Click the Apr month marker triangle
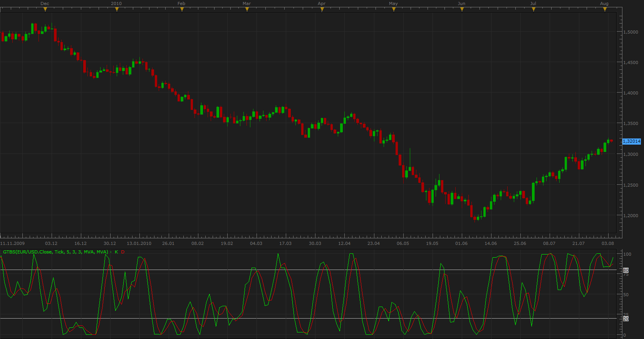Viewport: 644px width, 339px height. tap(322, 10)
